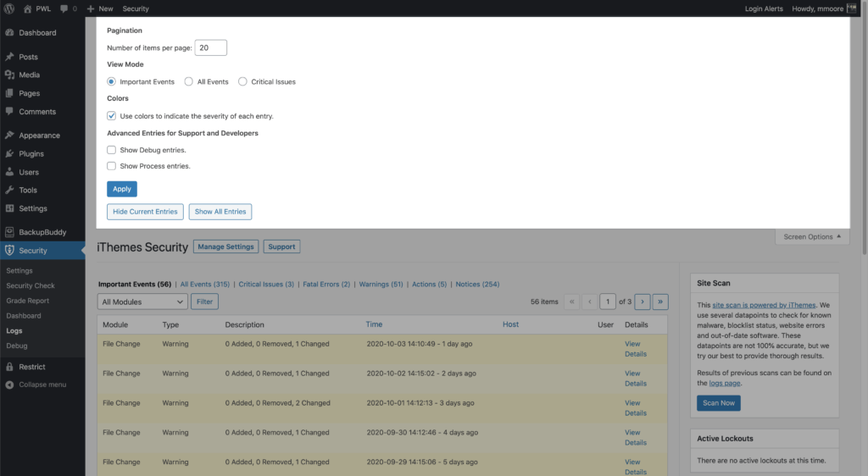Image resolution: width=868 pixels, height=476 pixels.
Task: Click the Settings sliders icon in sidebar
Action: coord(9,208)
